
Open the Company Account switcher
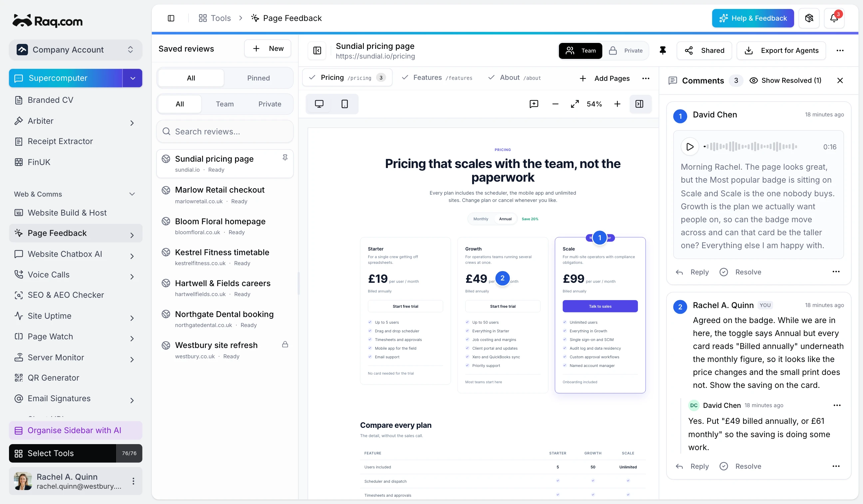(75, 50)
